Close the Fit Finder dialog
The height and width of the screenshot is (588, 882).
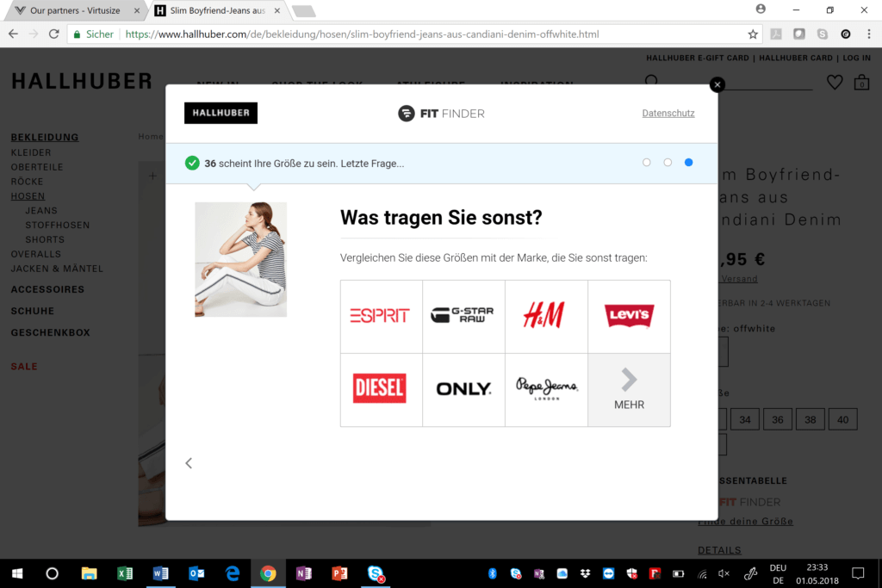pos(717,84)
